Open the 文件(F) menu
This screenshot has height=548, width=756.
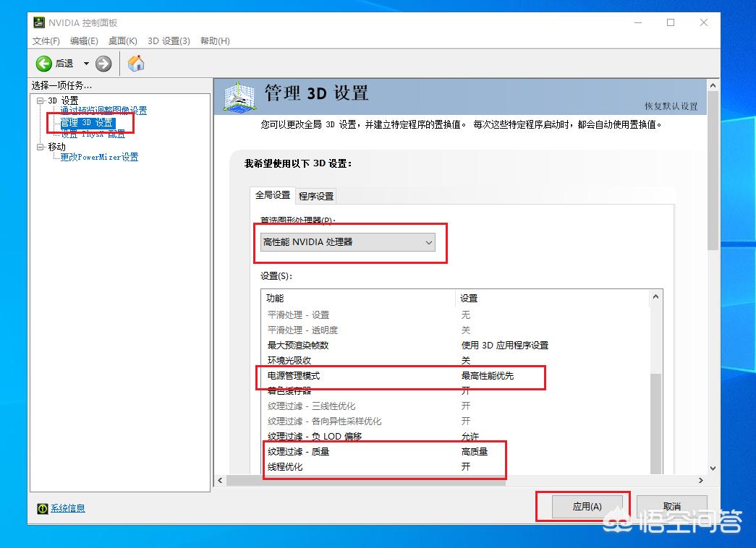pyautogui.click(x=46, y=41)
